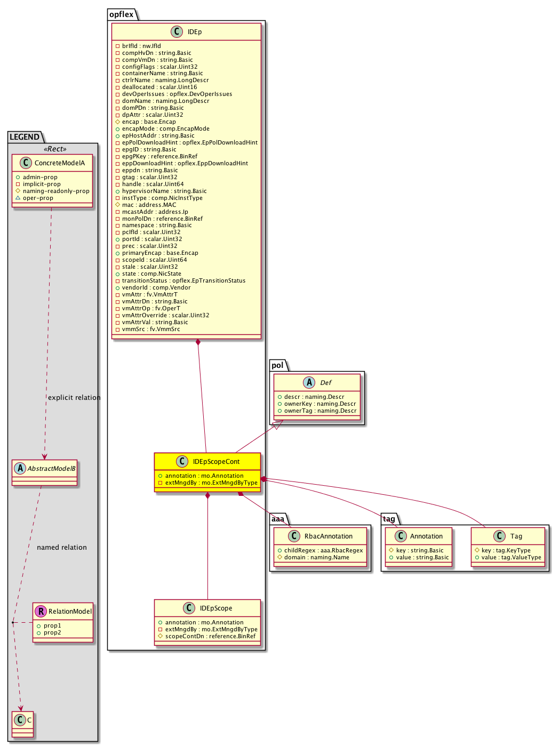Click the "explicit relation" label

click(x=74, y=398)
